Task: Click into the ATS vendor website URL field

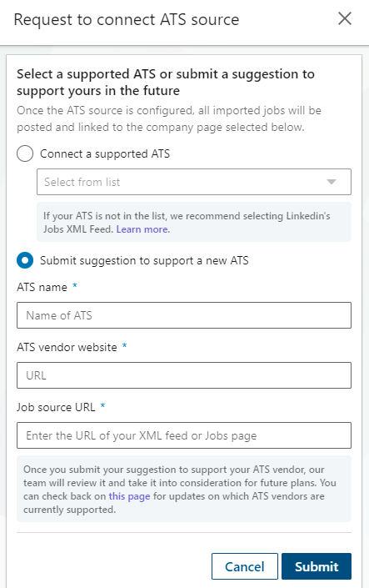Action: click(x=184, y=375)
